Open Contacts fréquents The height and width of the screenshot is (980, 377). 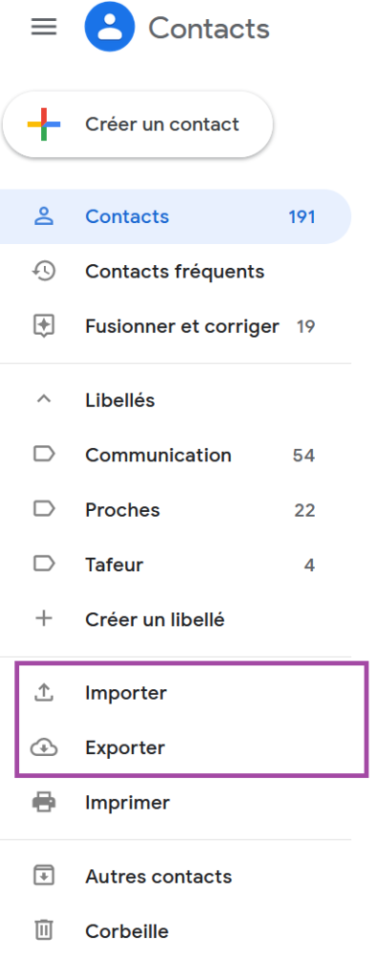pyautogui.click(x=175, y=272)
